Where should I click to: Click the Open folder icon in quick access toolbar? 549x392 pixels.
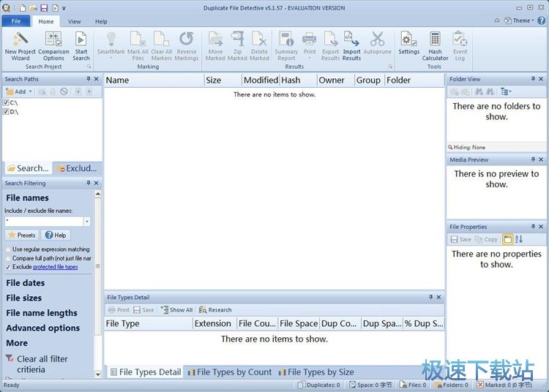[x=33, y=8]
